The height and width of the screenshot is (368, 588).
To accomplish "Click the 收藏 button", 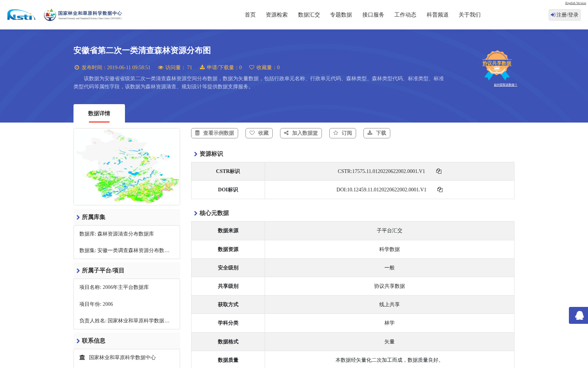I will click(x=259, y=133).
